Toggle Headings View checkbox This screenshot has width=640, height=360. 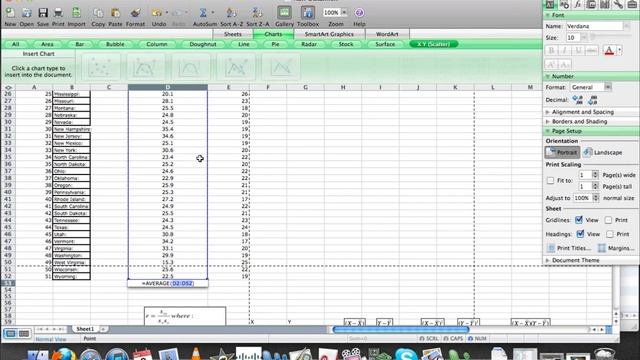[580, 234]
